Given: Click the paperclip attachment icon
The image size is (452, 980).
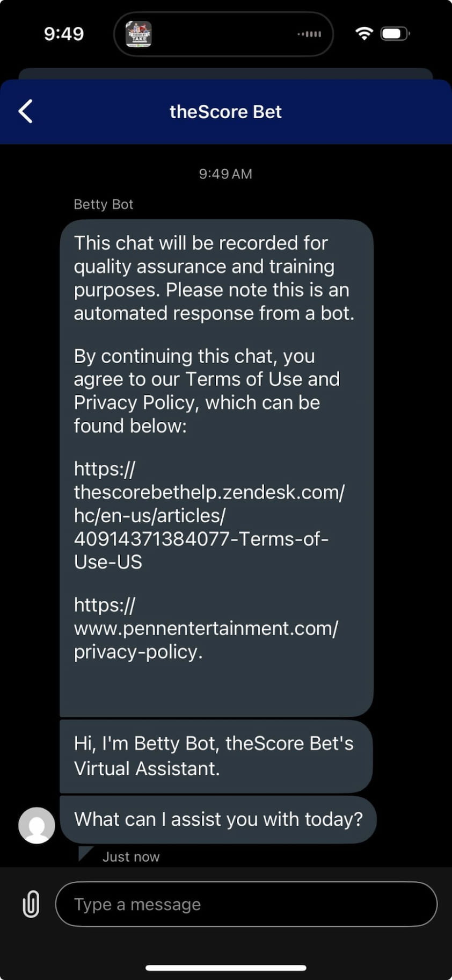Looking at the screenshot, I should [x=31, y=904].
